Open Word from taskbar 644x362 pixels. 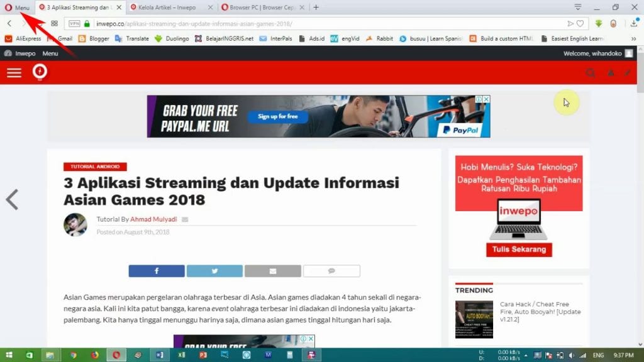[160, 355]
